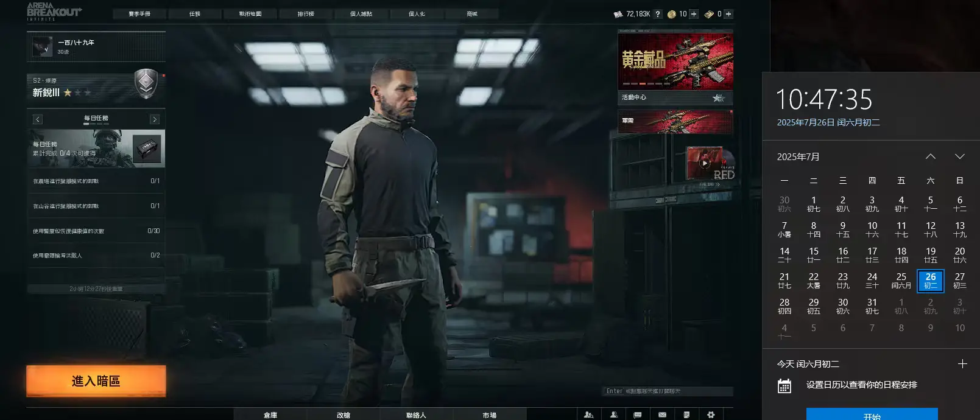Select the 0/2 kill task row

coord(96,255)
